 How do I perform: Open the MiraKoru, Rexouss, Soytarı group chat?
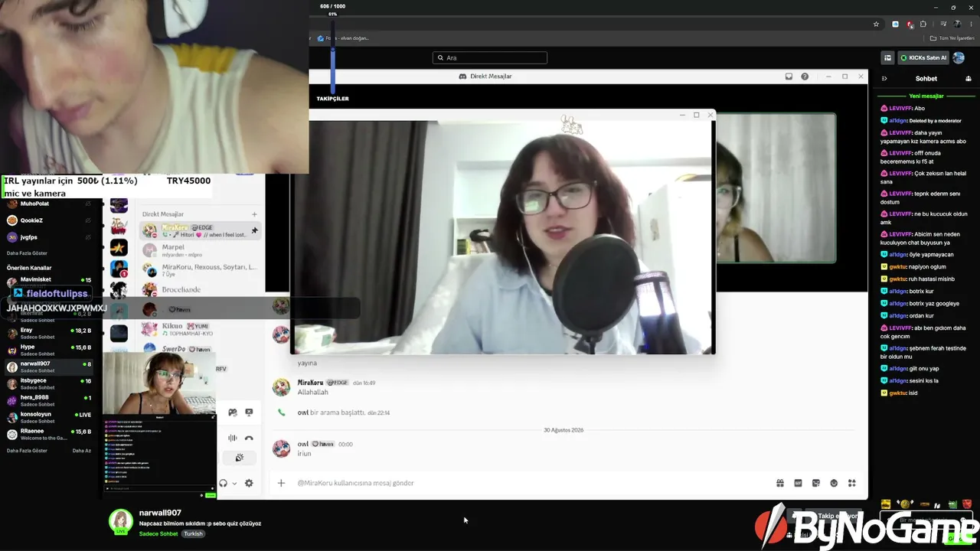pos(201,270)
